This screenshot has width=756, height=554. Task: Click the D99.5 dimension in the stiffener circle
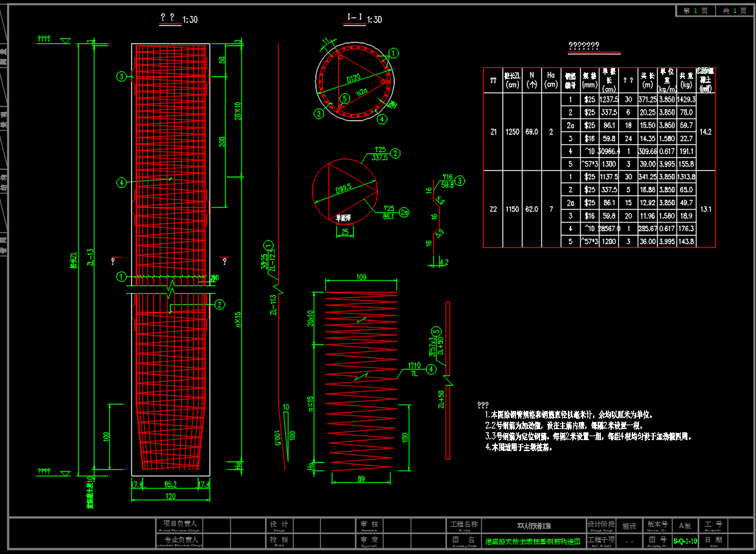coord(344,188)
